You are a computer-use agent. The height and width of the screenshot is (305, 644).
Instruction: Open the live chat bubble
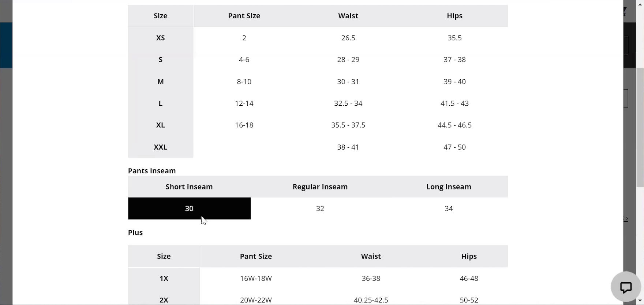tap(626, 287)
